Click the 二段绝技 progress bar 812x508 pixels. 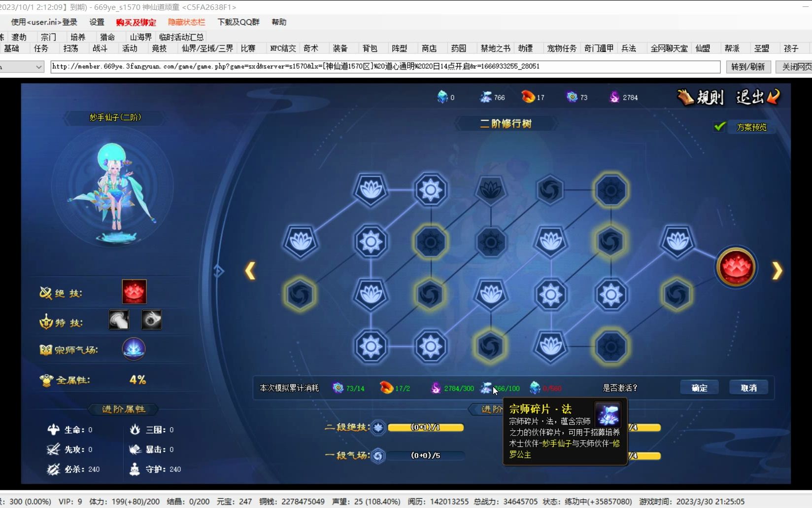point(426,428)
